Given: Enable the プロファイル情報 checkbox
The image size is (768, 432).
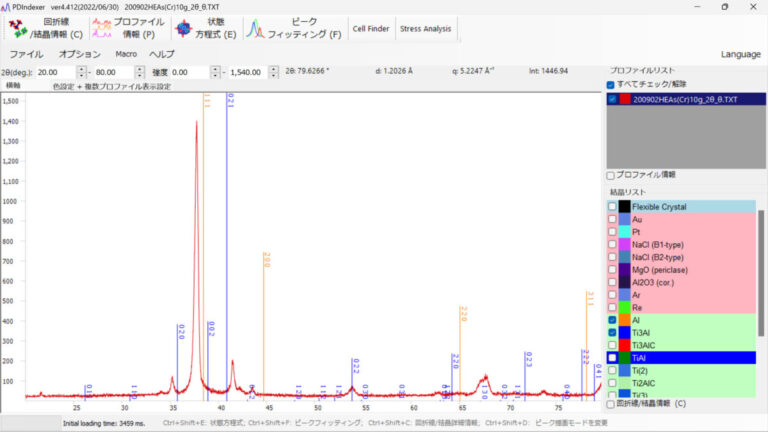Looking at the screenshot, I should tap(611, 175).
